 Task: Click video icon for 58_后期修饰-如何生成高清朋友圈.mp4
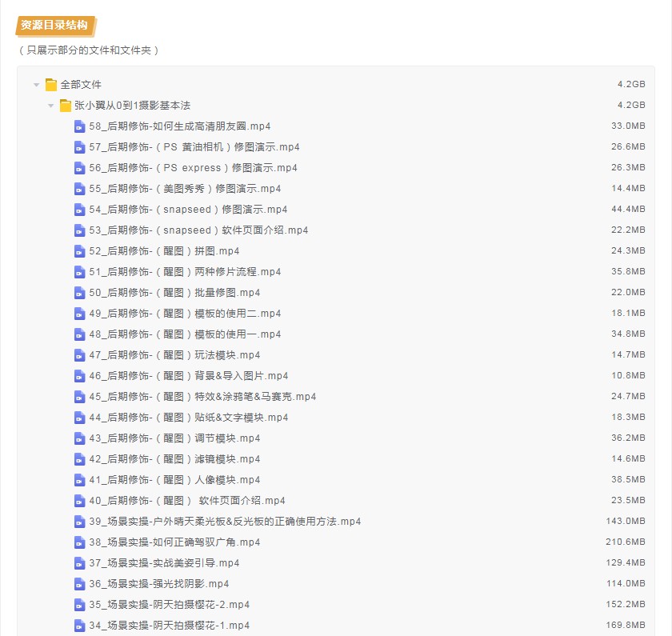point(80,126)
